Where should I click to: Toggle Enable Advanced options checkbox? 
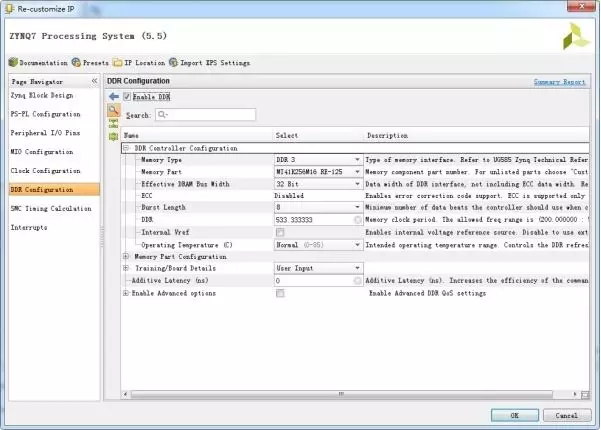pyautogui.click(x=280, y=293)
